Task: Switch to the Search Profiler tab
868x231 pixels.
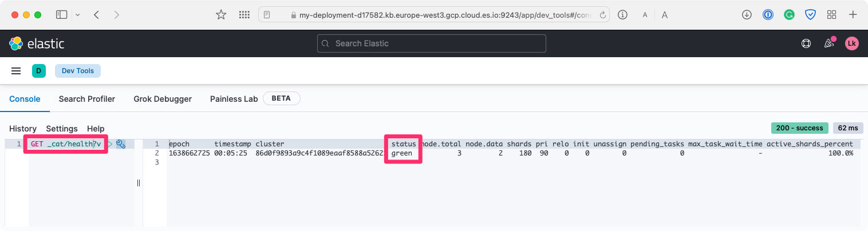Action: 87,99
